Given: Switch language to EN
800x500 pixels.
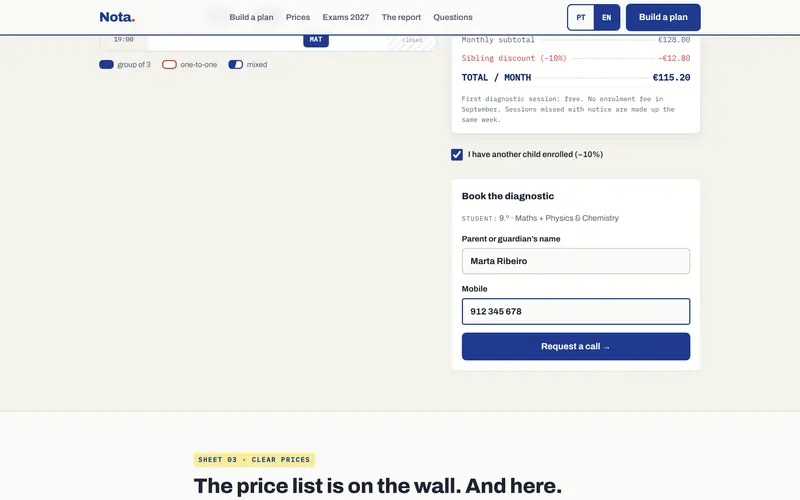Looking at the screenshot, I should point(607,17).
